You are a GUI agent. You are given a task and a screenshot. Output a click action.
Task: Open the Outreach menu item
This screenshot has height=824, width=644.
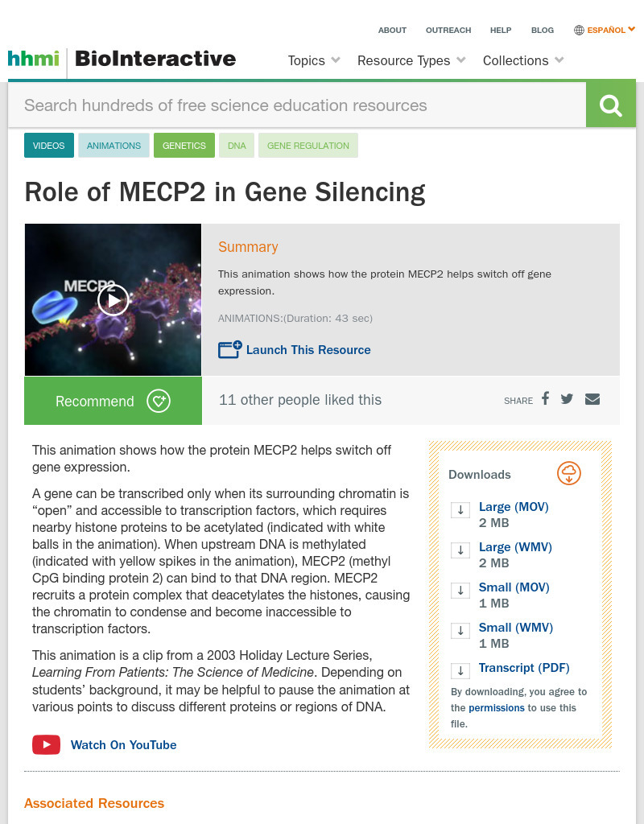click(448, 30)
